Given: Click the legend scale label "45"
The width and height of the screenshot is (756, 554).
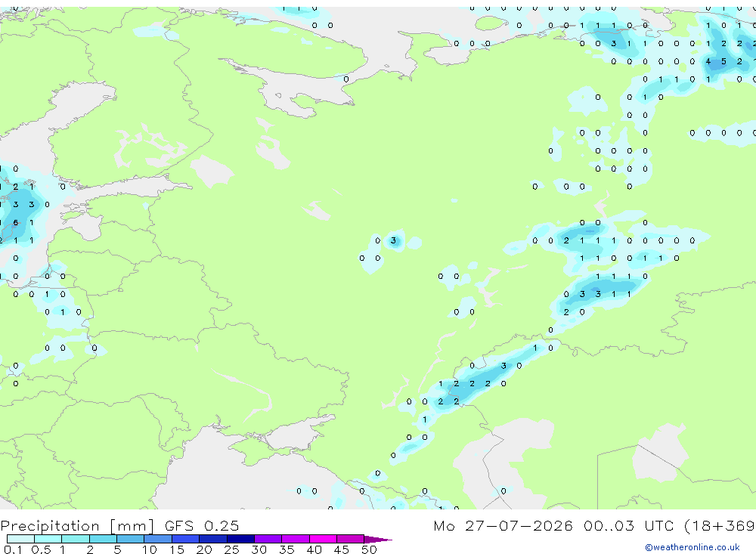Looking at the screenshot, I should point(342,549).
